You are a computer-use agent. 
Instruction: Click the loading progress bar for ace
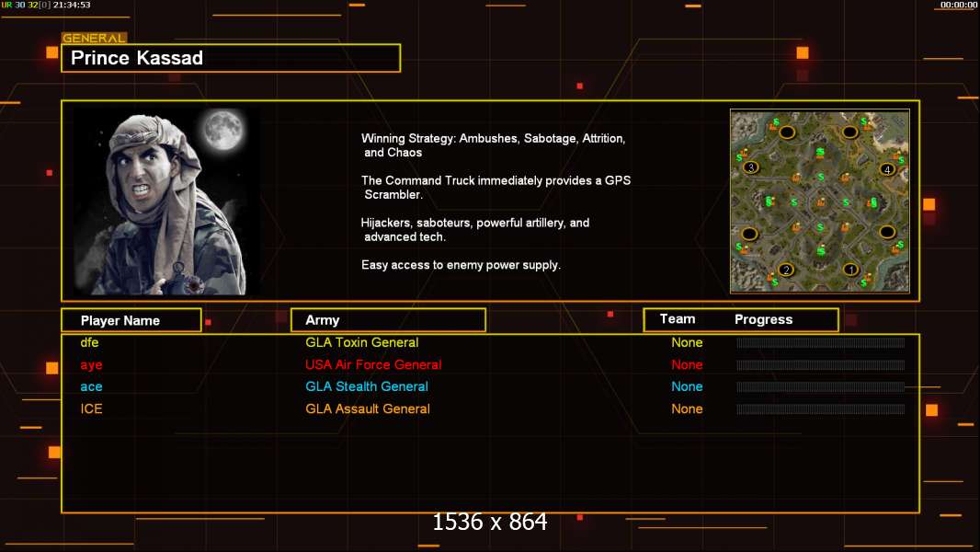[x=821, y=387]
